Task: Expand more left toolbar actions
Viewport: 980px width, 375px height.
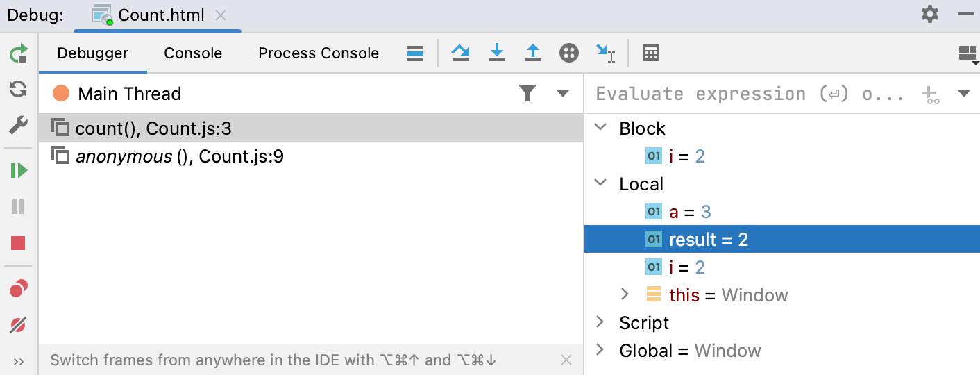Action: [19, 361]
